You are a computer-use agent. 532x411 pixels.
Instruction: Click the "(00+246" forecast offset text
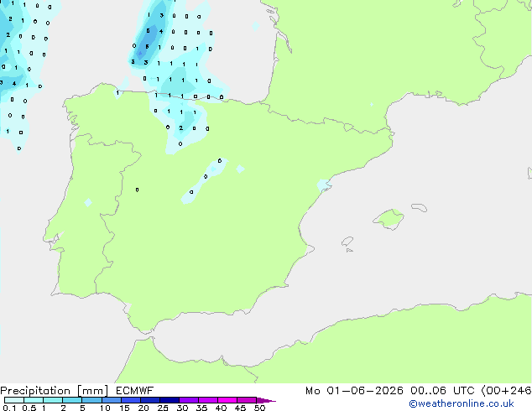506,391
